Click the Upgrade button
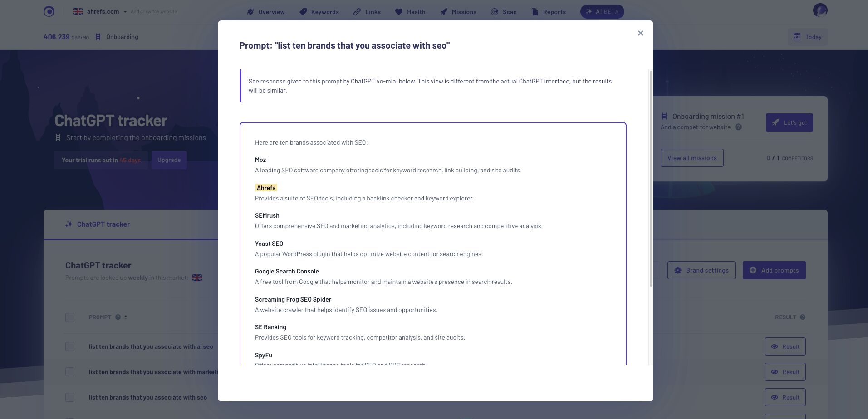Viewport: 868px width, 419px height. (169, 160)
